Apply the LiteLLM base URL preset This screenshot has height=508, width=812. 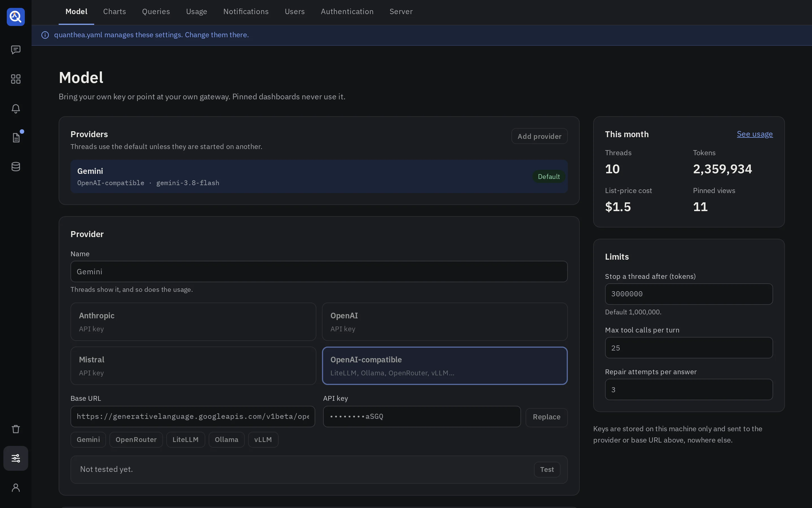point(186,439)
